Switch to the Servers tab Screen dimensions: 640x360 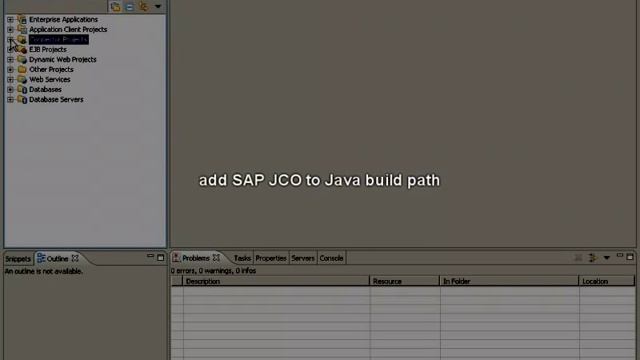(303, 258)
